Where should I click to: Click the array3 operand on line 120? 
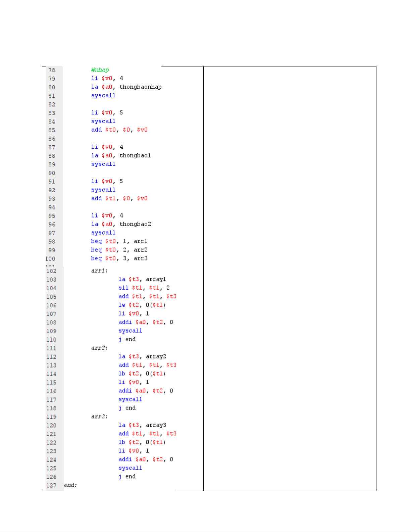pyautogui.click(x=156, y=425)
